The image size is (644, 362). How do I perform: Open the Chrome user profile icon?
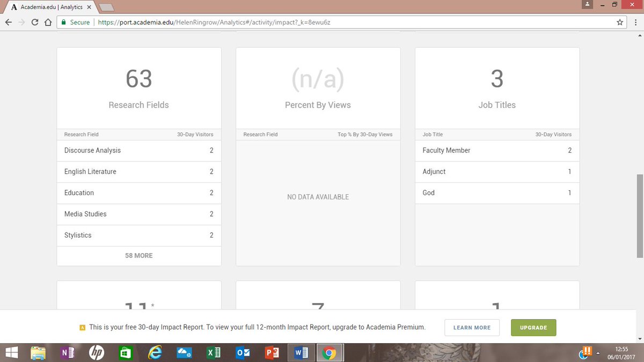tap(588, 4)
